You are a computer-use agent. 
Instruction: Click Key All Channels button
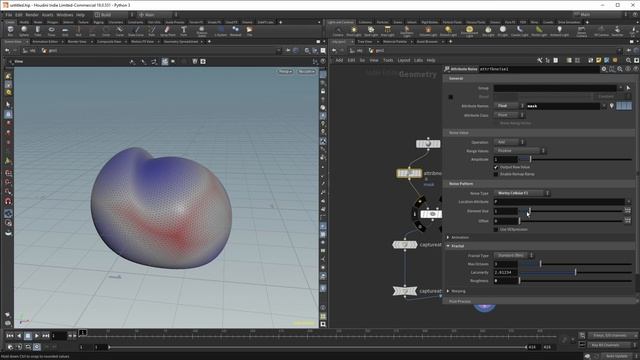click(611, 345)
